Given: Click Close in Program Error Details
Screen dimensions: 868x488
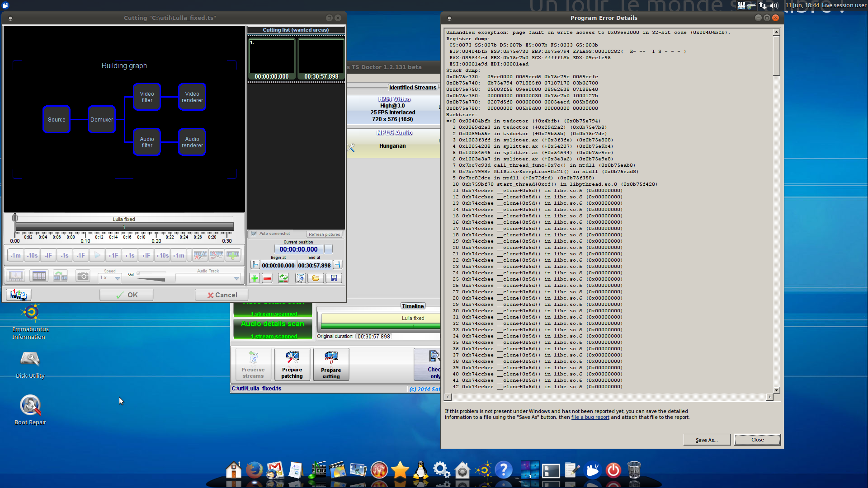Looking at the screenshot, I should click(757, 440).
